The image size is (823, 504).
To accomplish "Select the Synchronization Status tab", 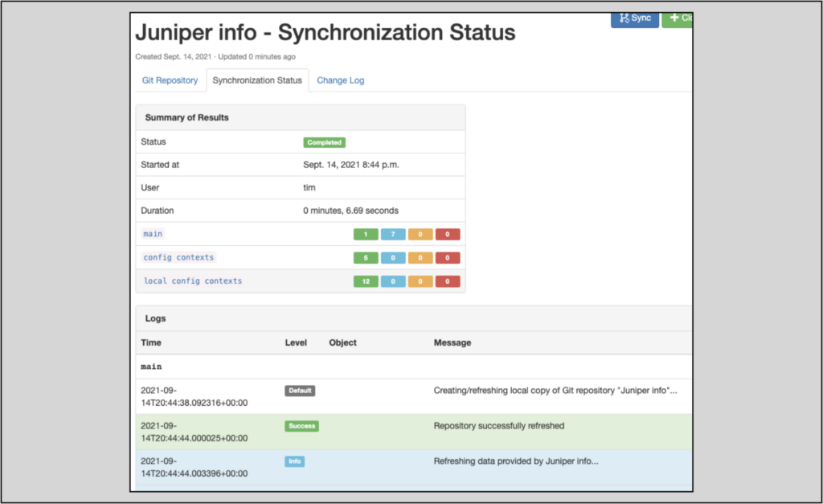I will [257, 80].
